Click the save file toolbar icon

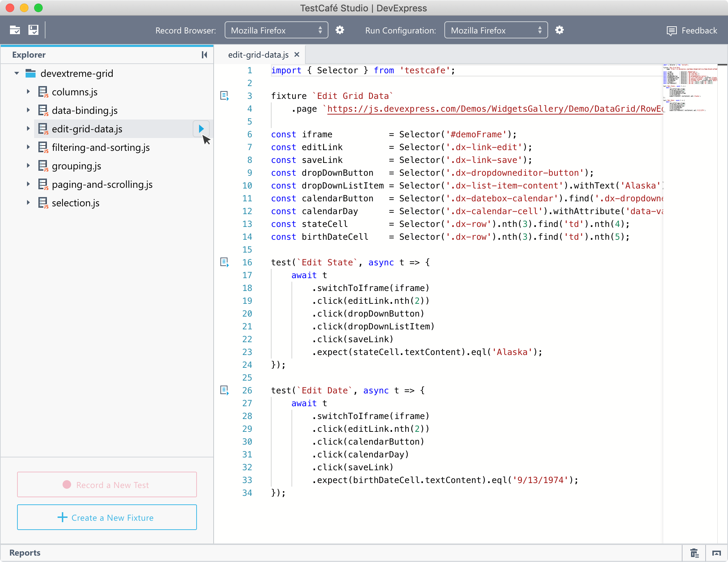coord(33,30)
